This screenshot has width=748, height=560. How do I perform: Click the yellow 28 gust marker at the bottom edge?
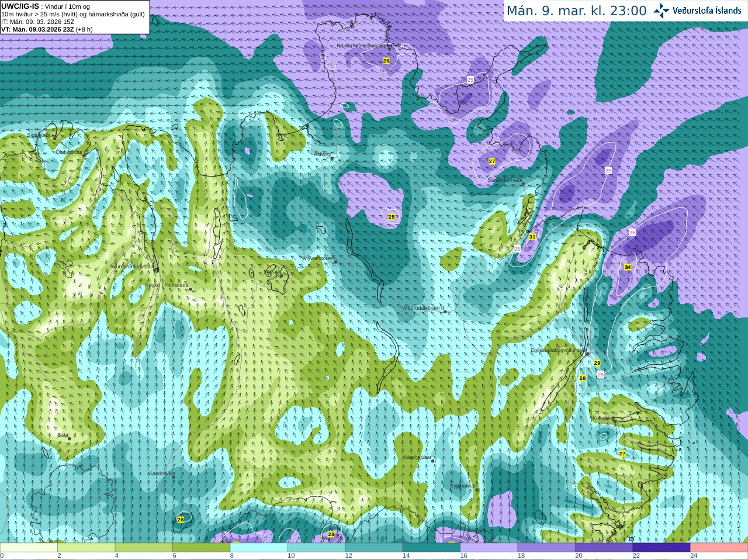(x=331, y=534)
